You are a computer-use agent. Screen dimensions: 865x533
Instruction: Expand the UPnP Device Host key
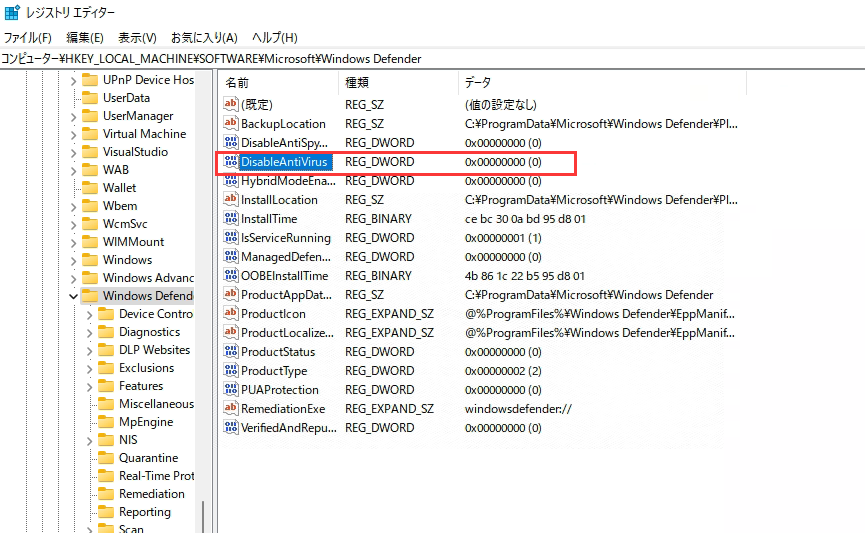point(73,81)
